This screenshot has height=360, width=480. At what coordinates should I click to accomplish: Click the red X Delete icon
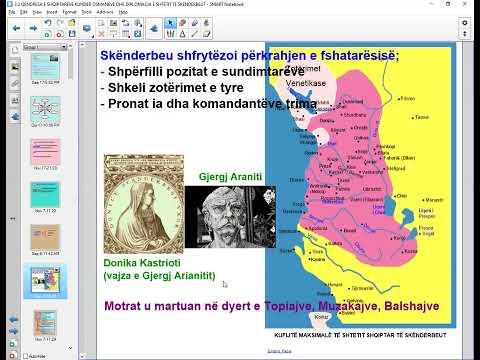(101, 34)
